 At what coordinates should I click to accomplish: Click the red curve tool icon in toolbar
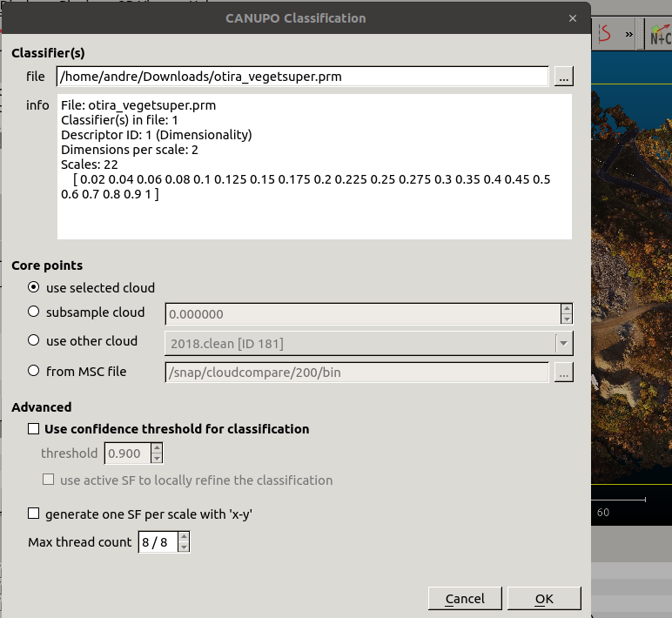coord(605,34)
